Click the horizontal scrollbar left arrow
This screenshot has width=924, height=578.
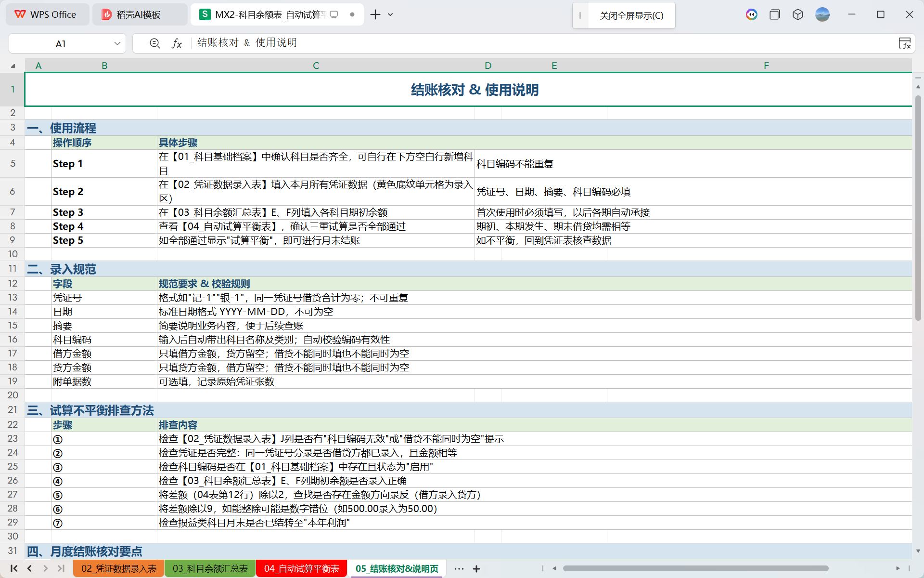click(554, 568)
